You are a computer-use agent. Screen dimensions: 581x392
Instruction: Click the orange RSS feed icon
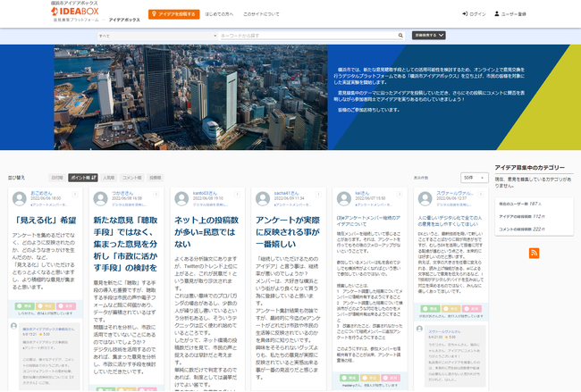(x=535, y=254)
